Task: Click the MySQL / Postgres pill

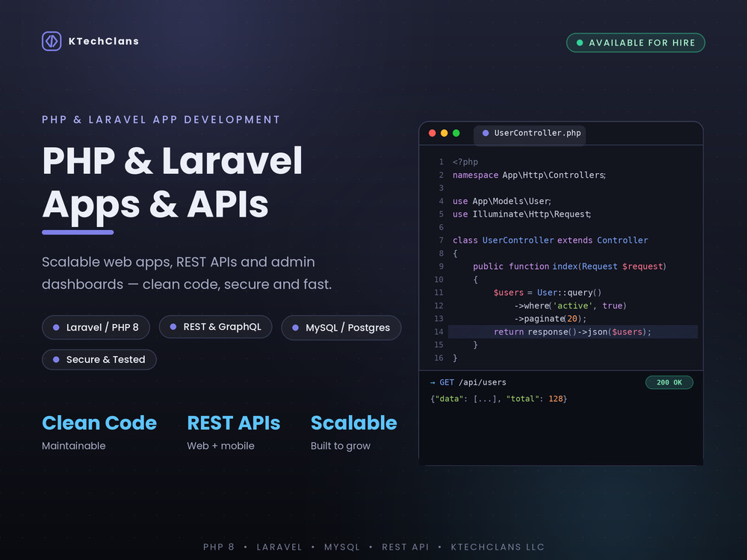Action: (341, 328)
